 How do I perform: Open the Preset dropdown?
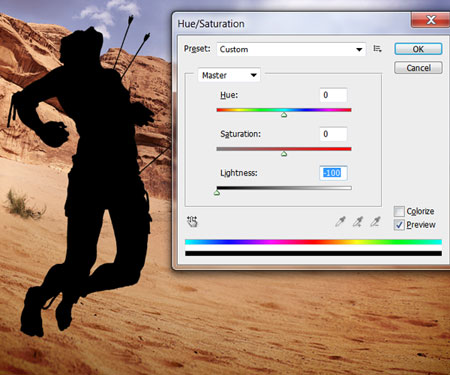291,49
